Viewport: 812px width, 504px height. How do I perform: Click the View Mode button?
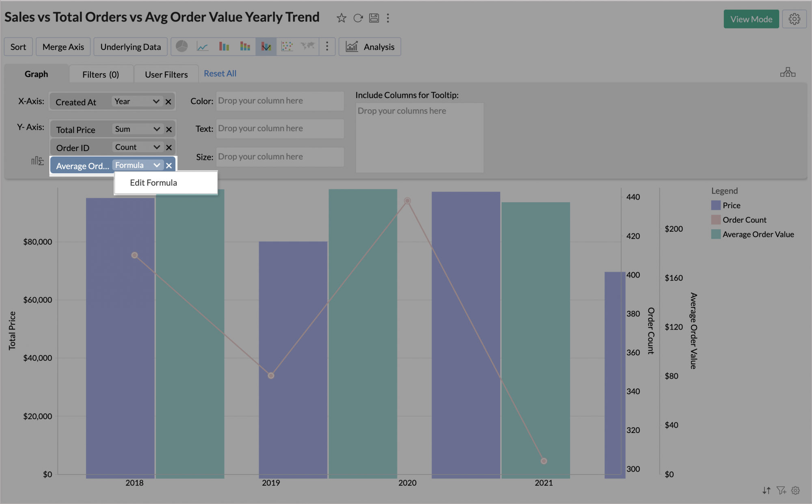point(751,19)
